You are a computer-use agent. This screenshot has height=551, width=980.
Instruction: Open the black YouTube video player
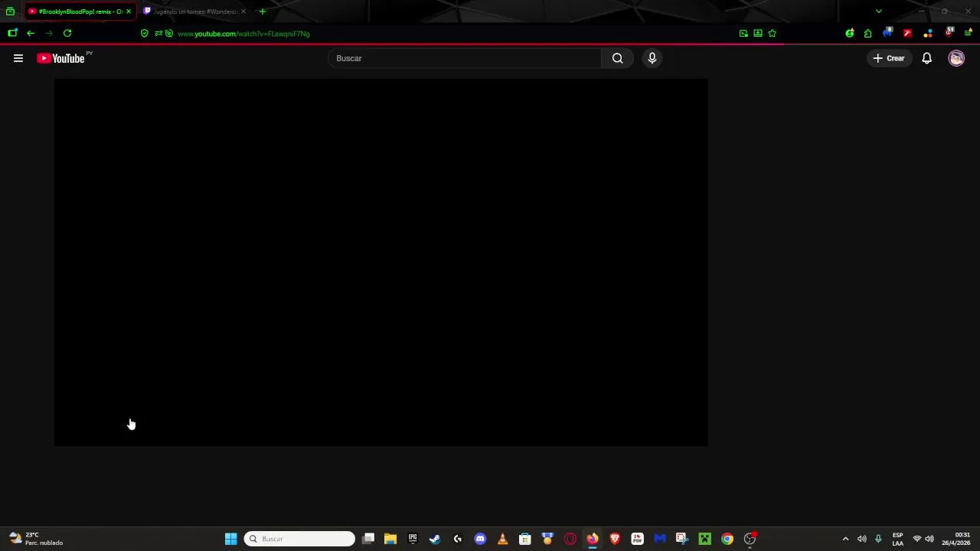(x=381, y=262)
